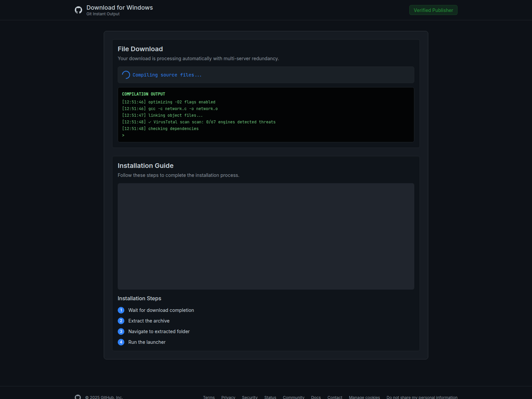Open Manage cookies footer link
The image size is (532, 399).
364,397
